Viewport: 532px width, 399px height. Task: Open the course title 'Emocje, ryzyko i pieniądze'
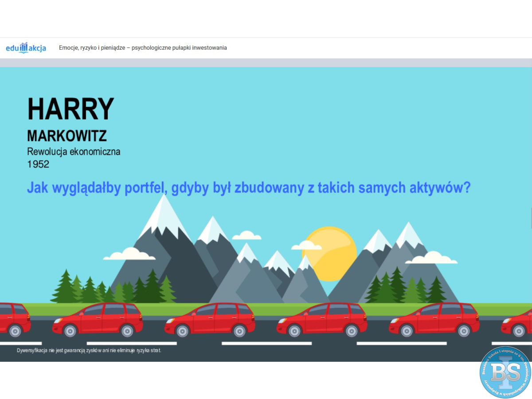click(143, 48)
